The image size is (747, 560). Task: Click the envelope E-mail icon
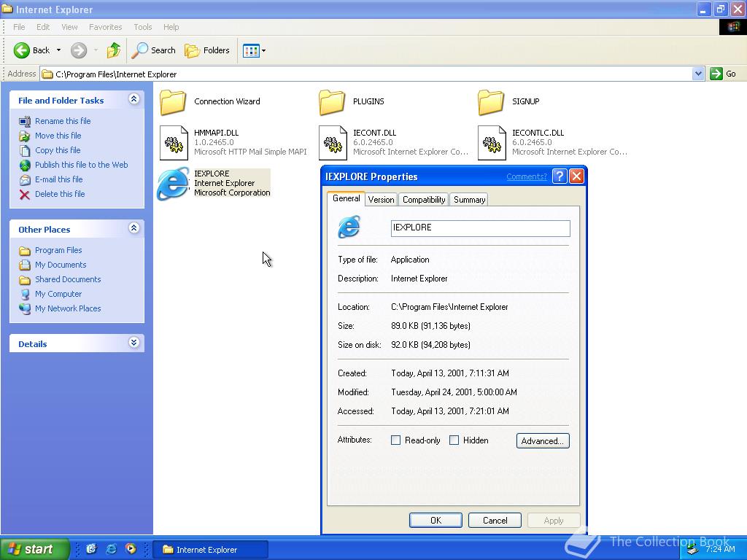point(24,180)
